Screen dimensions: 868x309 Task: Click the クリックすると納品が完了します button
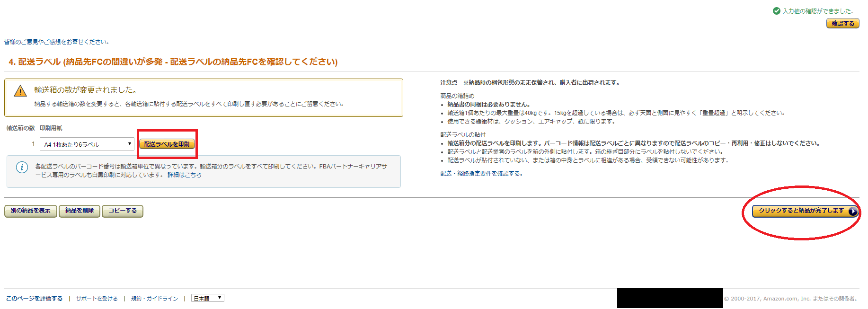[805, 211]
